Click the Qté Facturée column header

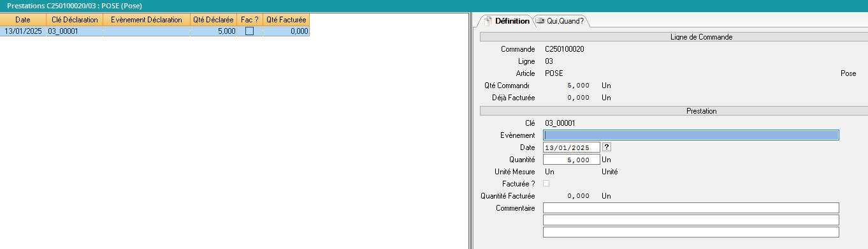coord(286,20)
